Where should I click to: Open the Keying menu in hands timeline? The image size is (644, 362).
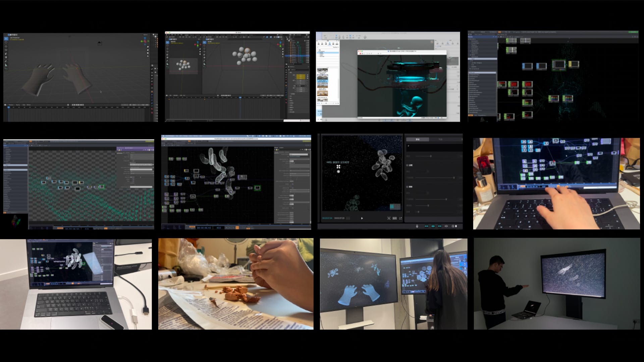point(18,105)
